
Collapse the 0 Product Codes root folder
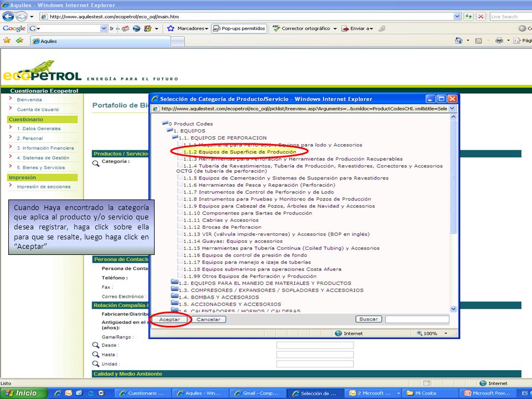[x=165, y=123]
